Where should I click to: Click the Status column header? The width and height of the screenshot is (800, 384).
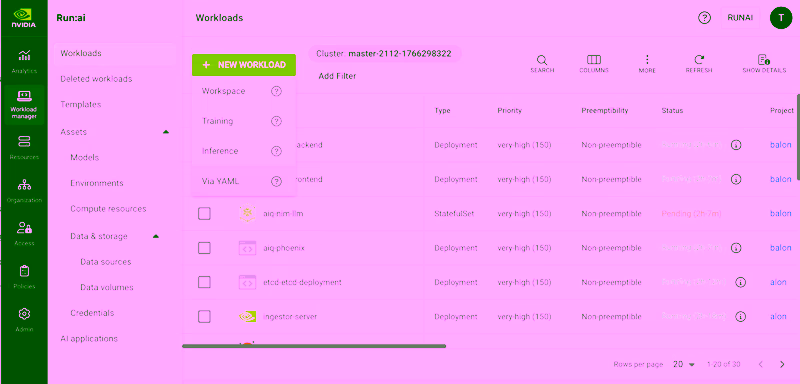[x=672, y=111]
